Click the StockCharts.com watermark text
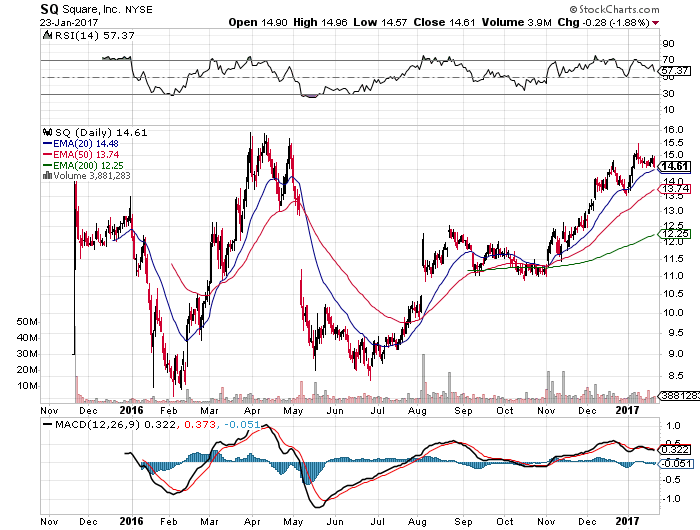700x530 pixels. click(614, 9)
